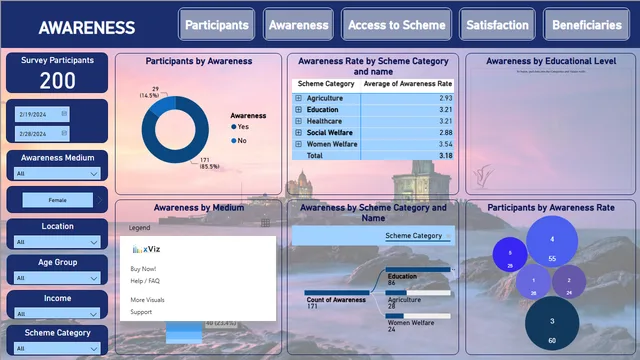Expand the Education row
This screenshot has height=360, width=640.
tap(298, 109)
